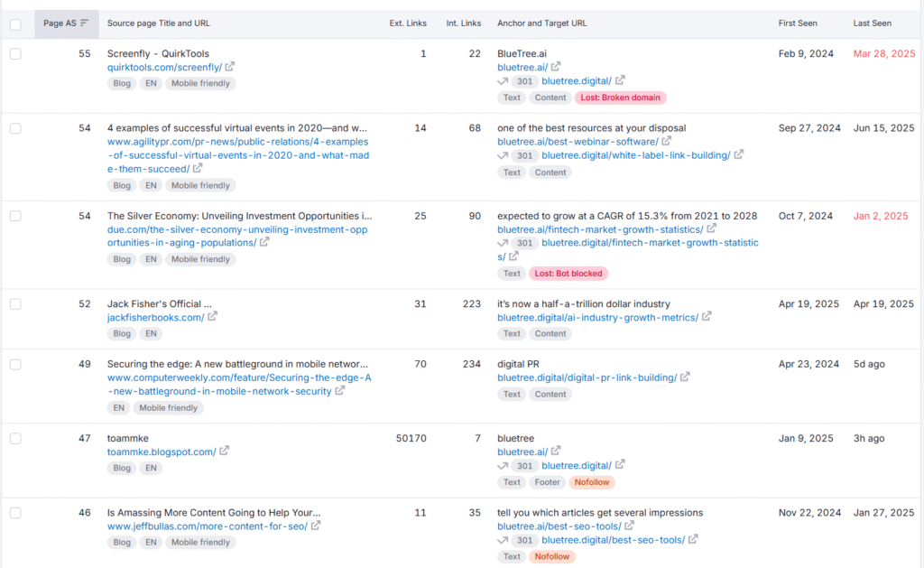Screen dimensions: 924x568
Task: Toggle the select-all checkbox in table header
Action: 15,24
